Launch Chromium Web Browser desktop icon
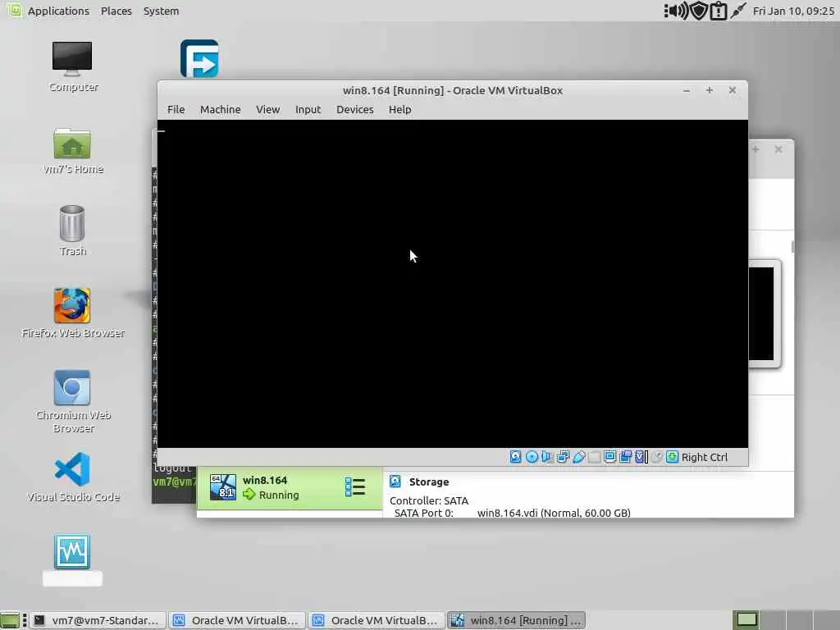Viewport: 840px width, 630px height. tap(72, 401)
